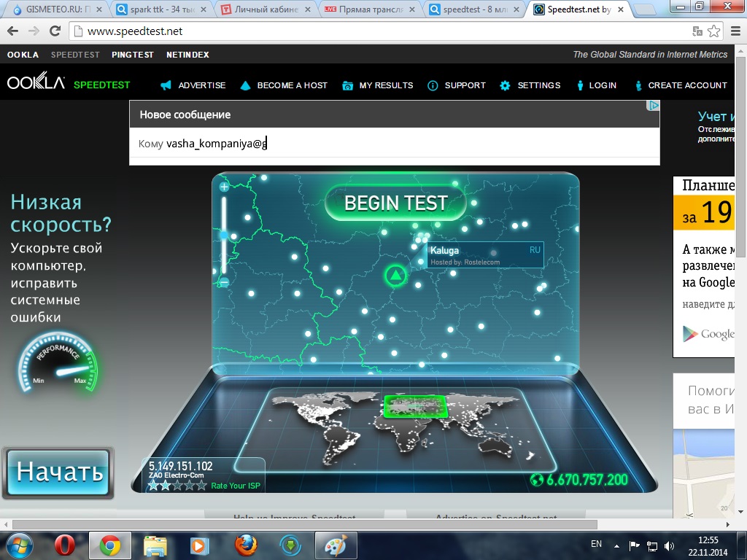Open the NETINDEX top navigation link

[x=187, y=55]
